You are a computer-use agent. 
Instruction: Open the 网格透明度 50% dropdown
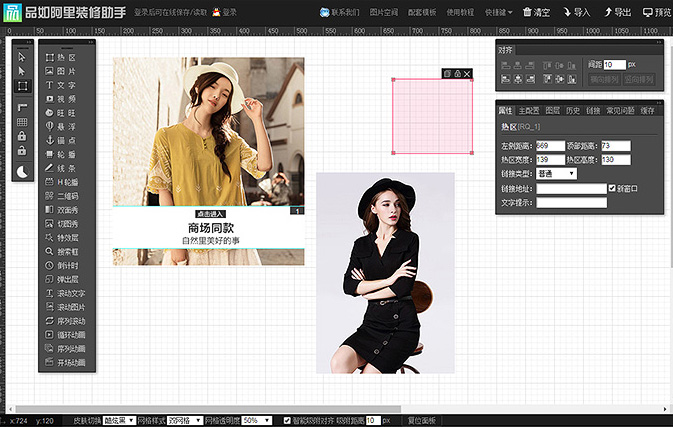[x=256, y=421]
